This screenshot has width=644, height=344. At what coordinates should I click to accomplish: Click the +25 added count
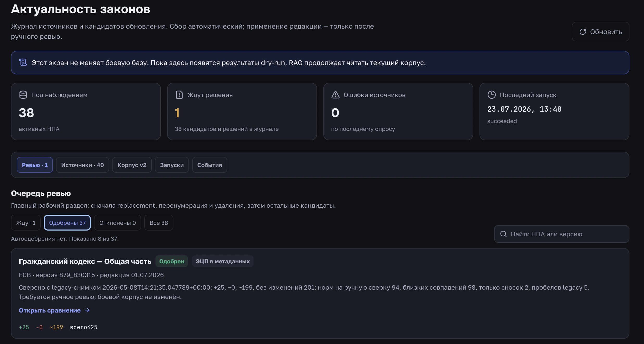click(x=24, y=327)
